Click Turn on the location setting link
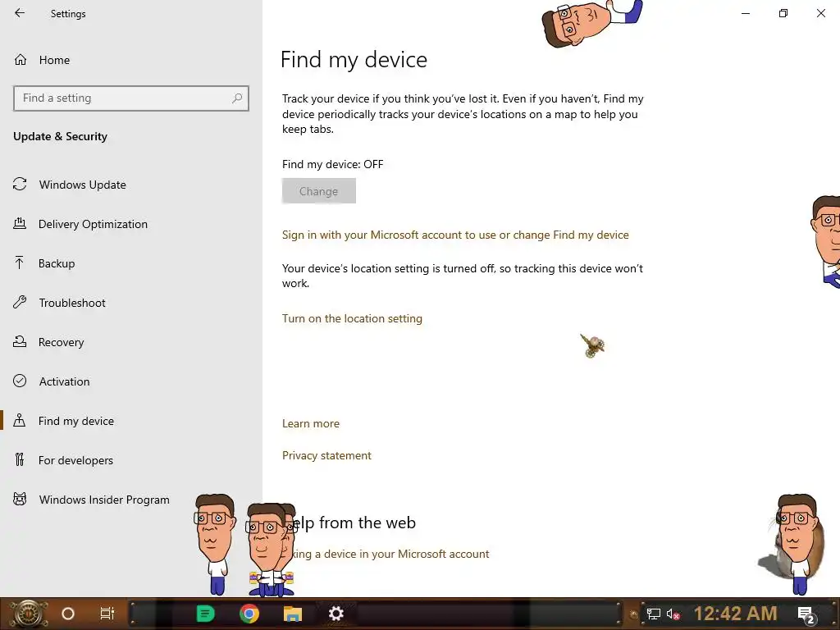Screen dimensions: 840x630 352,319
